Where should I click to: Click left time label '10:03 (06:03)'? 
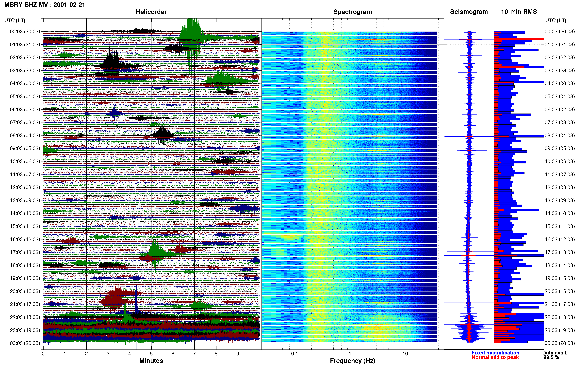[x=25, y=161]
